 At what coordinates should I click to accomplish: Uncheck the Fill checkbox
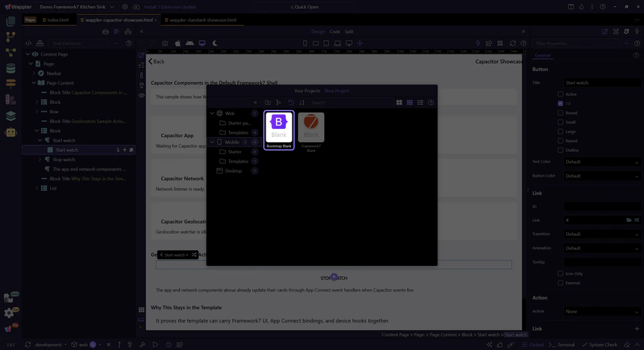560,103
